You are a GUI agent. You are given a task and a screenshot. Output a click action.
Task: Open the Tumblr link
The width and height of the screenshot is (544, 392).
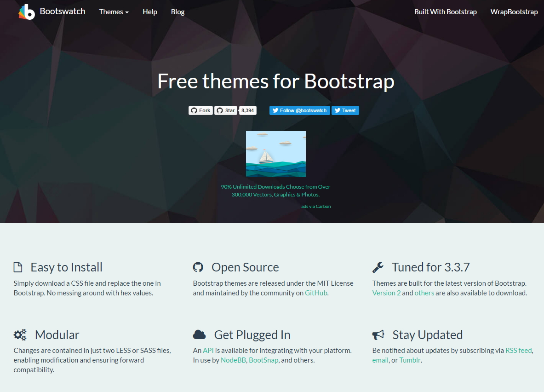coord(410,360)
